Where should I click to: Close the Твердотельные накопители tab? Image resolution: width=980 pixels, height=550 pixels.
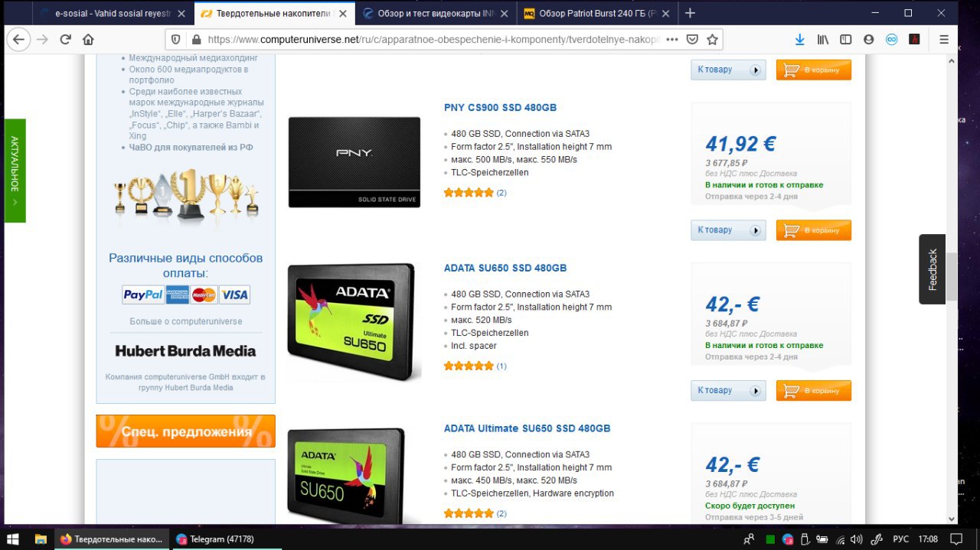(342, 13)
